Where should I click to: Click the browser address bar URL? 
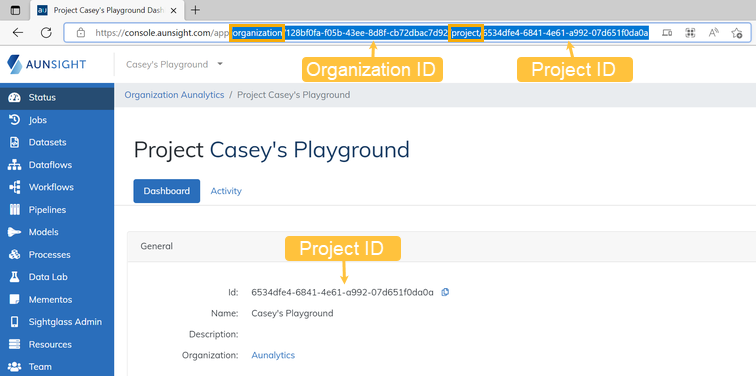click(371, 33)
